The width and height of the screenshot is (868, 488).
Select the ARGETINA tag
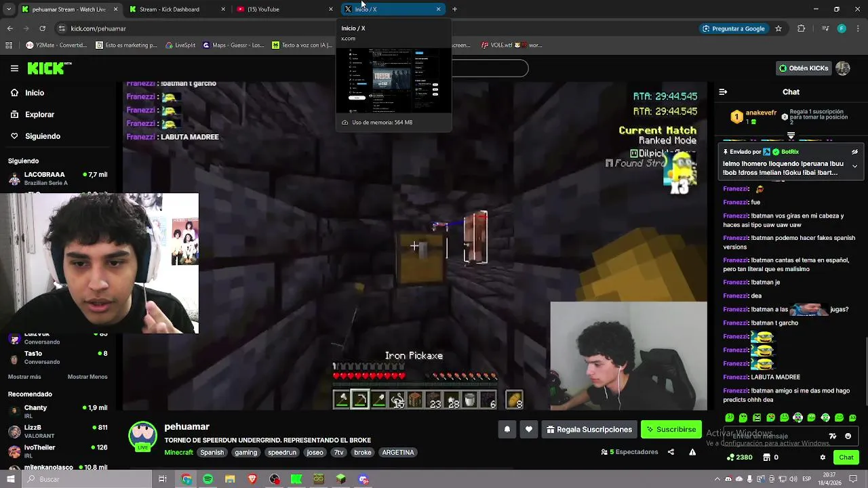click(398, 453)
